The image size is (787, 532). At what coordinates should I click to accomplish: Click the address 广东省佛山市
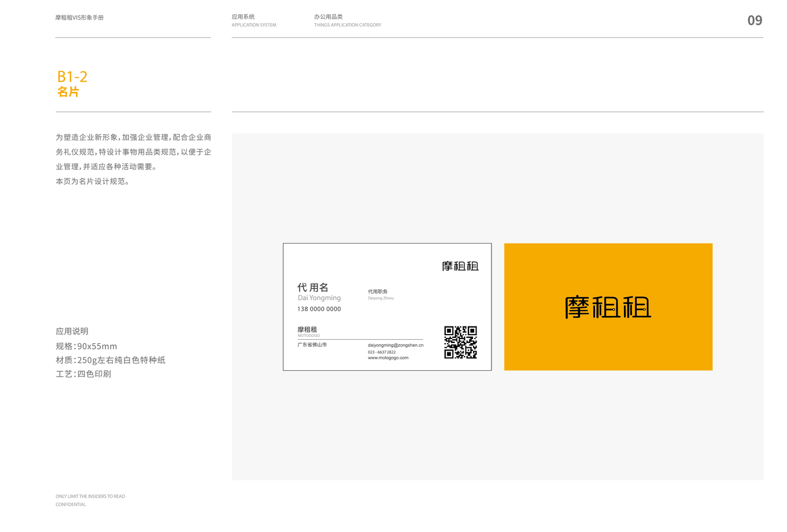click(x=312, y=345)
